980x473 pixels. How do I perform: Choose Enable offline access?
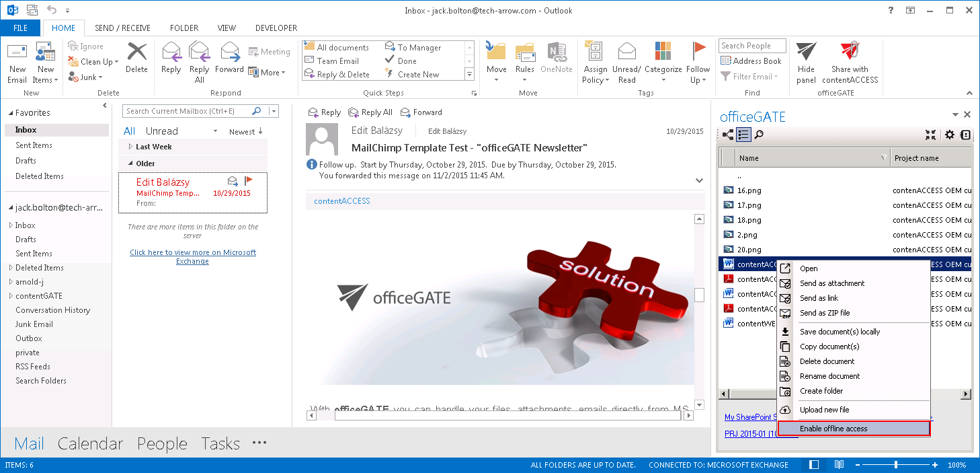coord(854,429)
